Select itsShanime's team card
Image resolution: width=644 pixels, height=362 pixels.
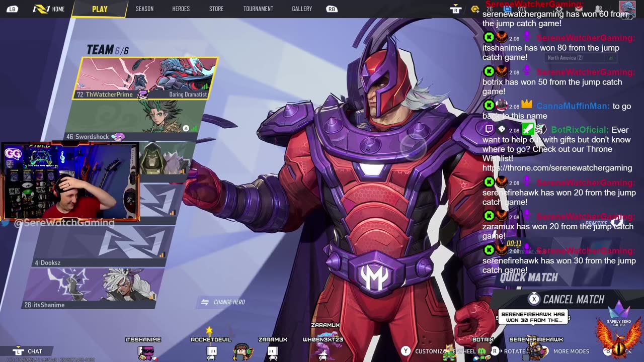tap(93, 288)
